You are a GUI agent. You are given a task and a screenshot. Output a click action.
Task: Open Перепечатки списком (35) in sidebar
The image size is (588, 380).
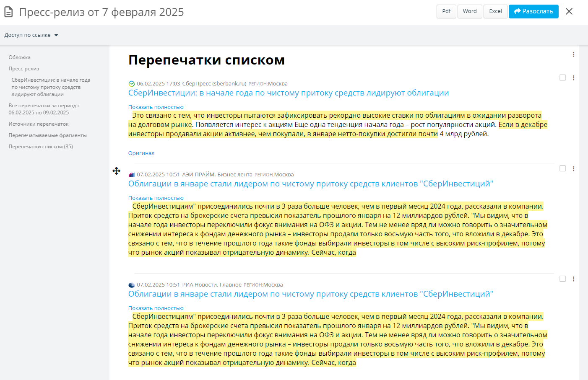point(41,147)
